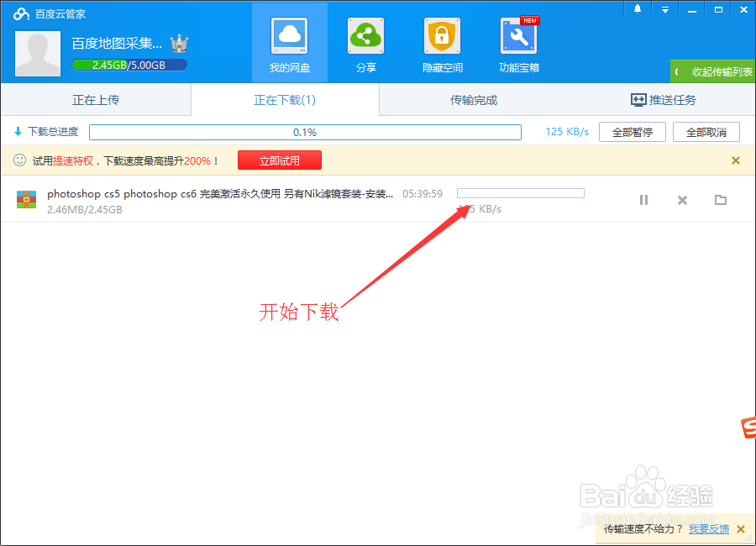This screenshot has width=756, height=546.
Task: Click the photoshop file progress bar
Action: (521, 193)
